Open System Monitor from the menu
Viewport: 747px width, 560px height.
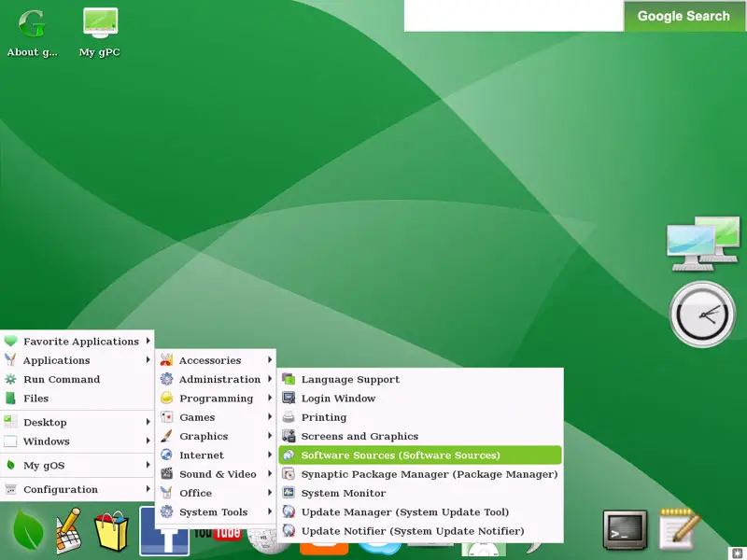(420, 493)
